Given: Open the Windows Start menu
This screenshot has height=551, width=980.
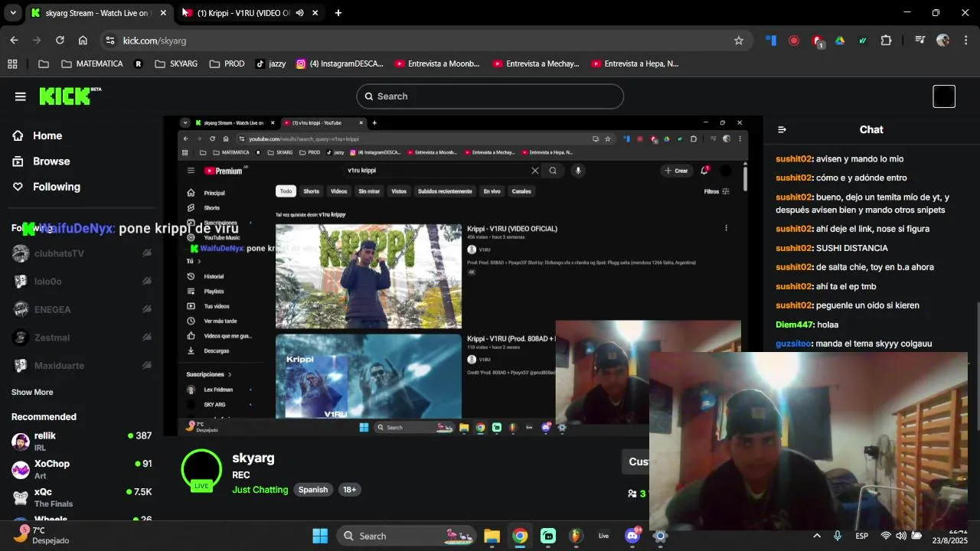Looking at the screenshot, I should (320, 536).
